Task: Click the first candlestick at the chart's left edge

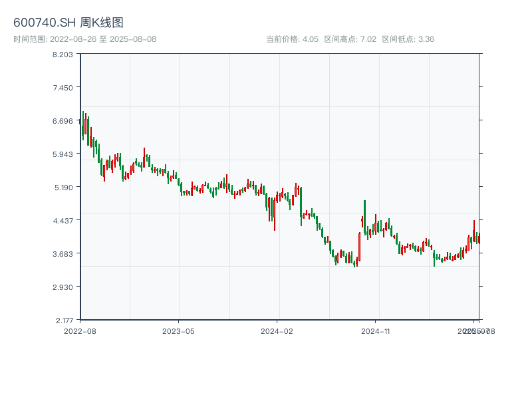Action: click(x=80, y=122)
